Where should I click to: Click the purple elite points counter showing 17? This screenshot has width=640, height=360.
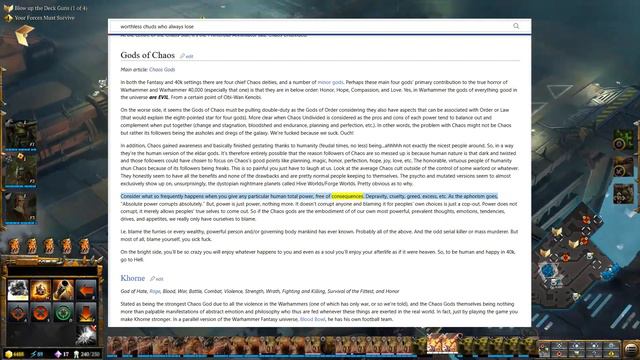click(x=62, y=354)
